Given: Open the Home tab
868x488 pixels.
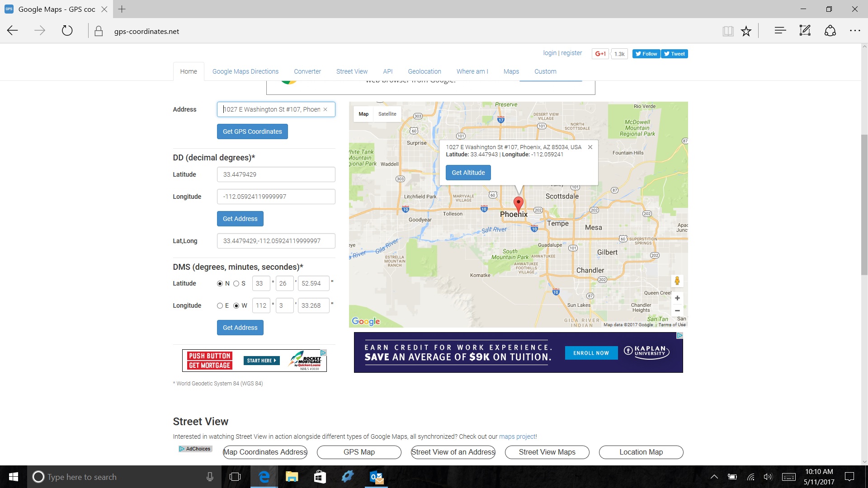Looking at the screenshot, I should (x=189, y=71).
